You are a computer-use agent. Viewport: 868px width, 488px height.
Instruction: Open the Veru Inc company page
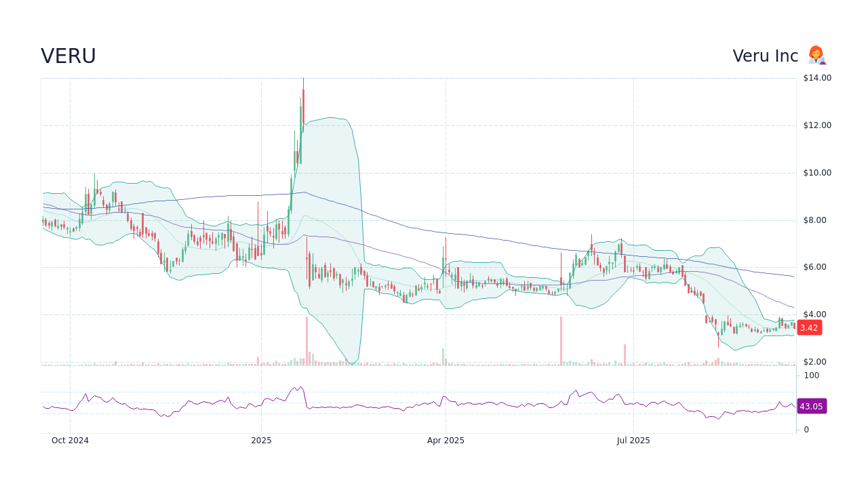click(765, 56)
